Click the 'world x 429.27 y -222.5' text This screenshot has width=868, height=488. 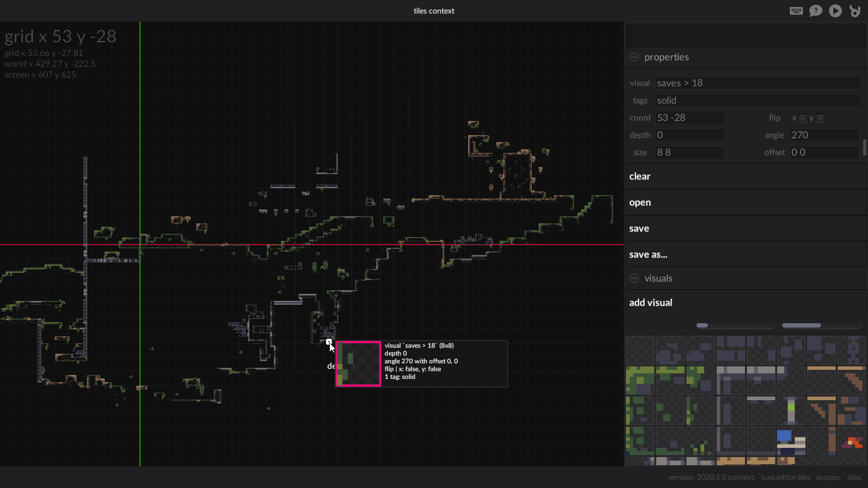[50, 64]
